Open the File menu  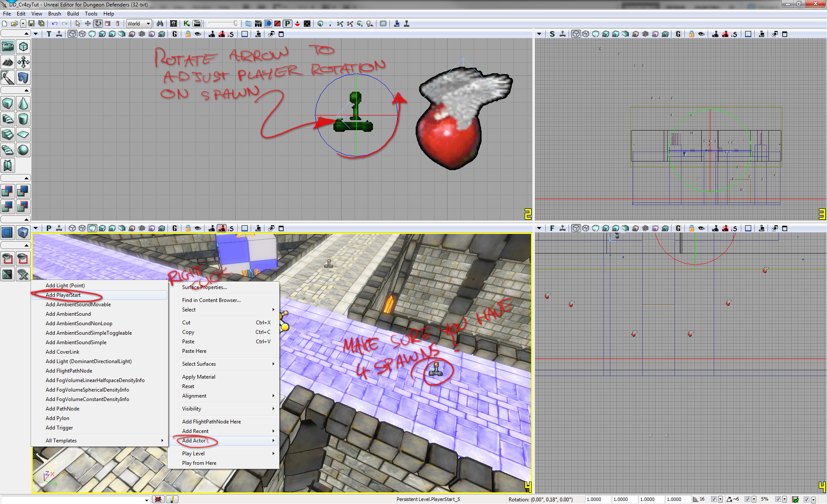point(7,14)
